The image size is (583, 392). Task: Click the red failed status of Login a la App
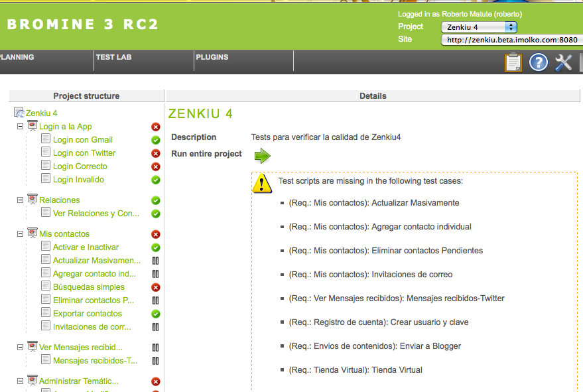[x=156, y=127]
